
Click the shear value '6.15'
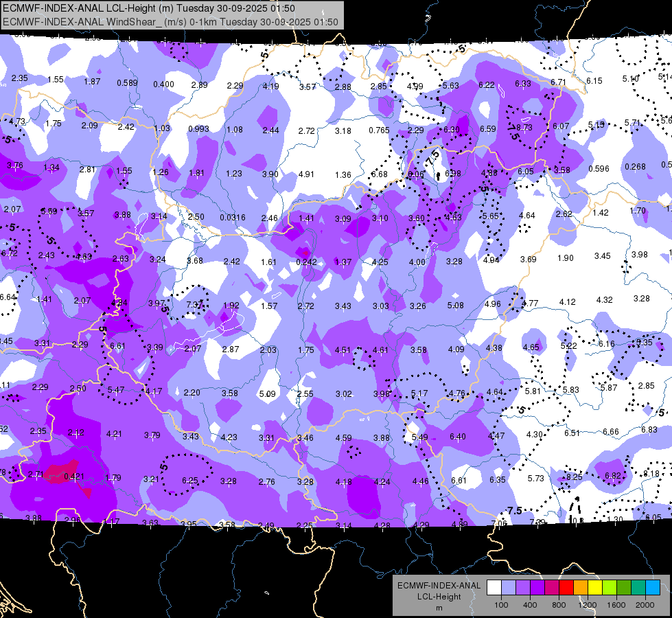(x=594, y=80)
